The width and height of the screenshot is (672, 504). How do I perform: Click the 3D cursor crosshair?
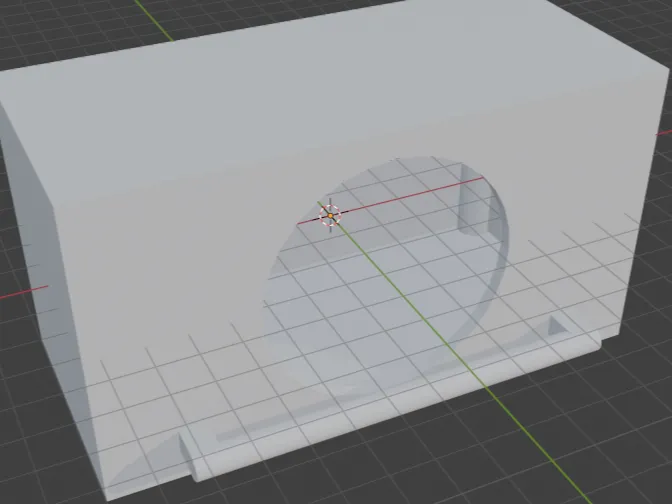pos(330,215)
